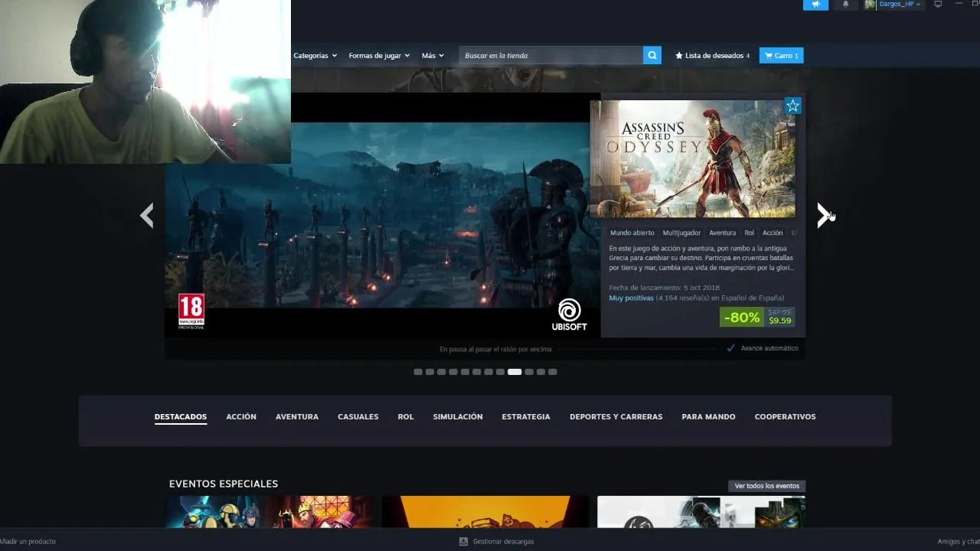The width and height of the screenshot is (980, 551).
Task: Select the Para mando tab
Action: tap(708, 416)
